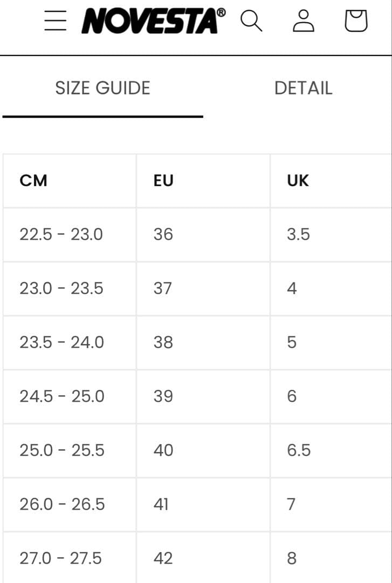Image resolution: width=392 pixels, height=583 pixels.
Task: Click the 26.0 - 26.5 CM cell
Action: pyautogui.click(x=61, y=504)
